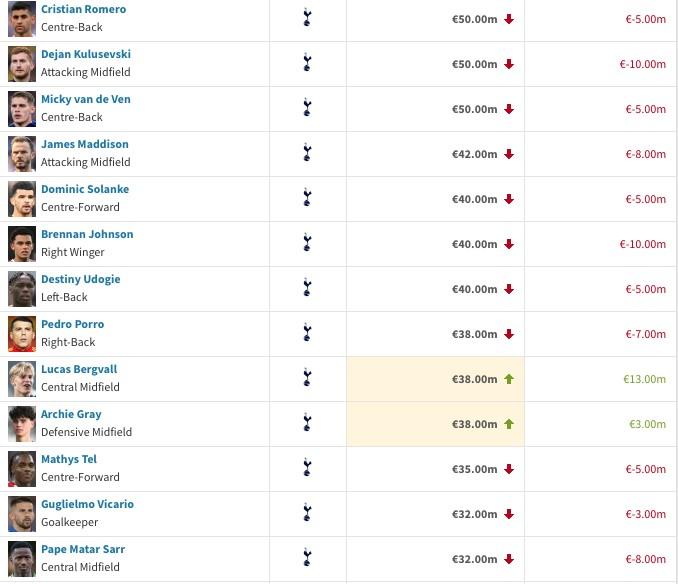Image resolution: width=678 pixels, height=584 pixels.
Task: Click Destiny Udogie's portrait thumbnail
Action: (x=22, y=289)
